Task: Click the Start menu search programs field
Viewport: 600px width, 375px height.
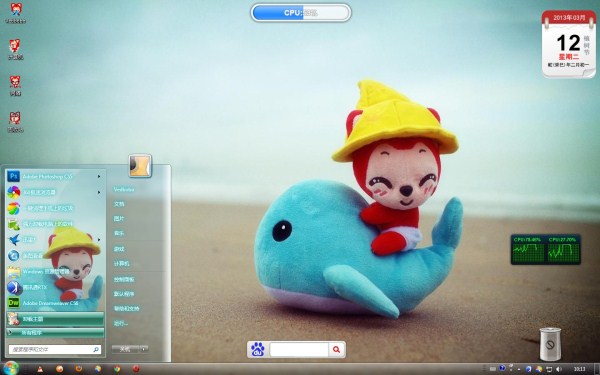Action: [x=55, y=349]
